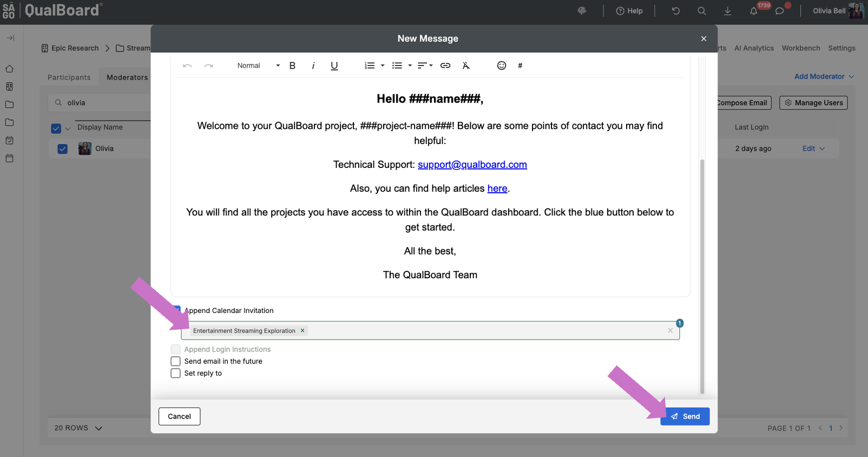Open the 20 ROWS page size dropdown
The width and height of the screenshot is (868, 457).
click(78, 428)
